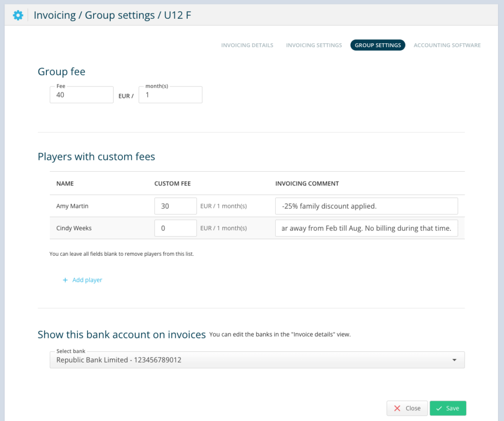Edit Amy Martin's custom fee field
Screen dimensions: 504x421
[x=176, y=206]
